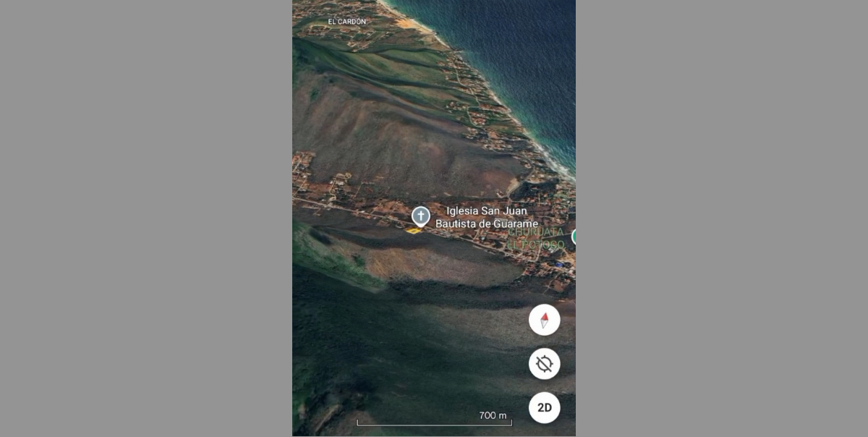868x437 pixels.
Task: Tap the small blue-roofed building below Churuata
Action: pos(558,265)
